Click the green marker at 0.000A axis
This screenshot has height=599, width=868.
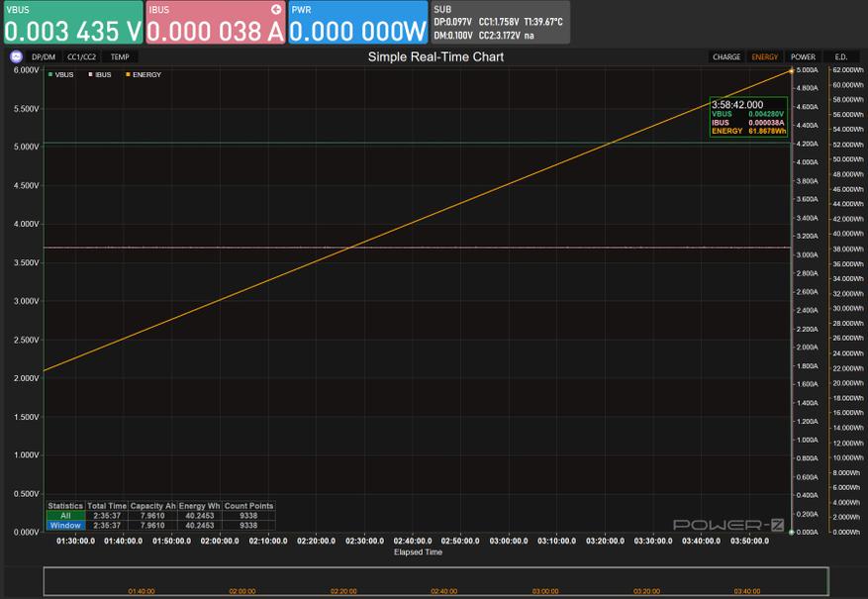click(792, 532)
